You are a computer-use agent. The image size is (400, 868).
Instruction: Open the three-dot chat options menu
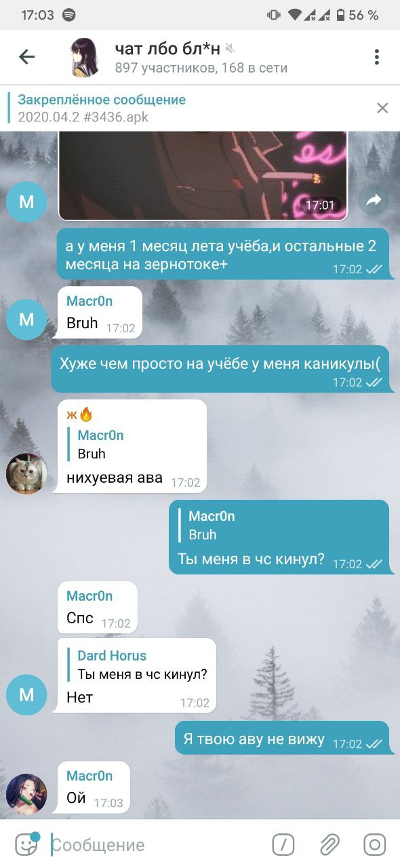(x=376, y=57)
